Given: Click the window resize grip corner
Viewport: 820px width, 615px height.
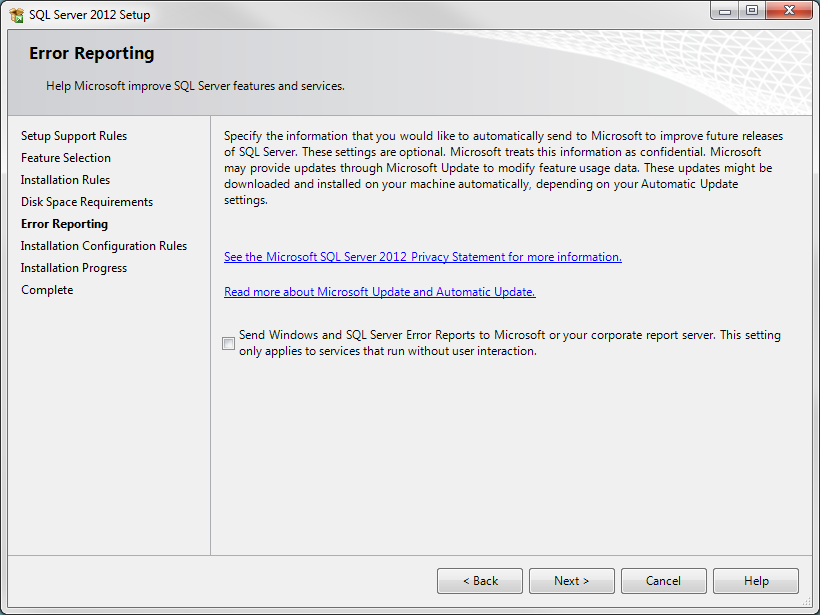Looking at the screenshot, I should [807, 602].
